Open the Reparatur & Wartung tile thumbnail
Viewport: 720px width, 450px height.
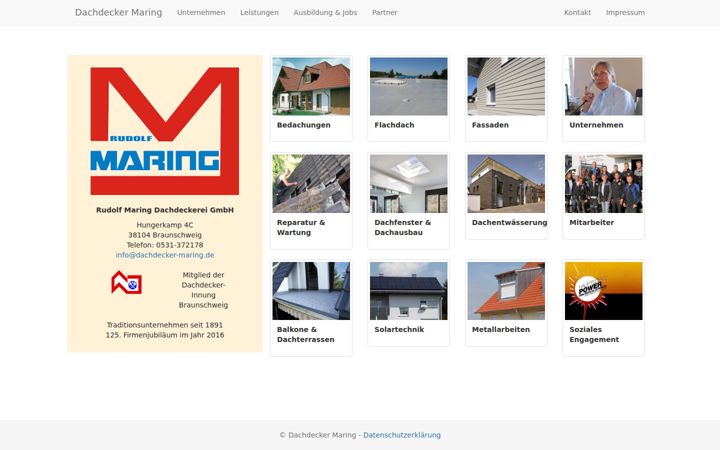(311, 184)
